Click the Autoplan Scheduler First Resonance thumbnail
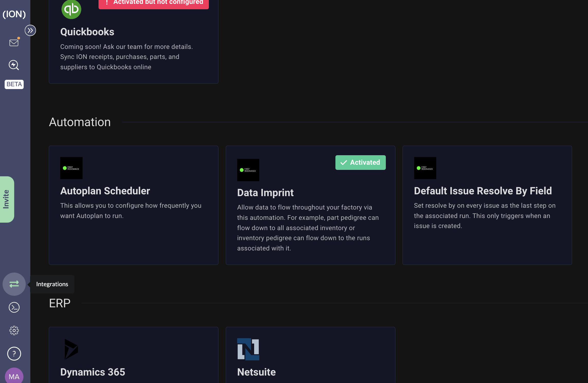Image resolution: width=588 pixels, height=383 pixels. (x=71, y=168)
